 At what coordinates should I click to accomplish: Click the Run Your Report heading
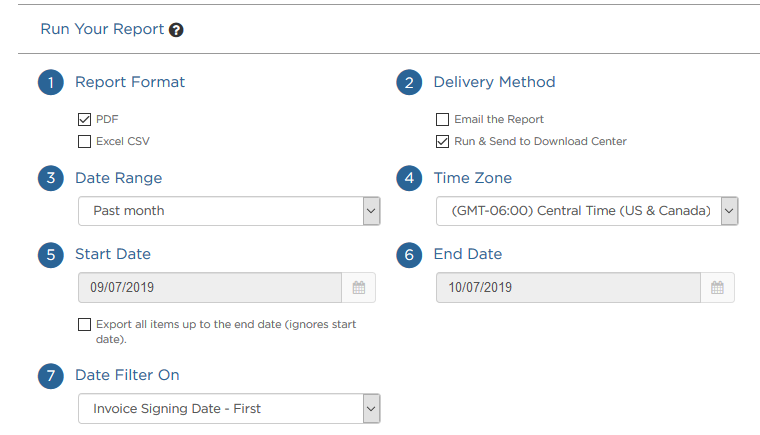coord(102,29)
